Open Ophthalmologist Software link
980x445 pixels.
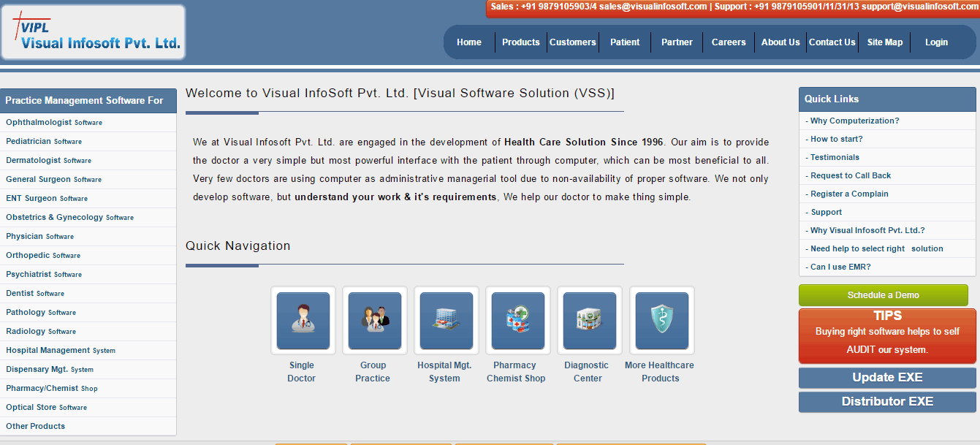click(54, 123)
